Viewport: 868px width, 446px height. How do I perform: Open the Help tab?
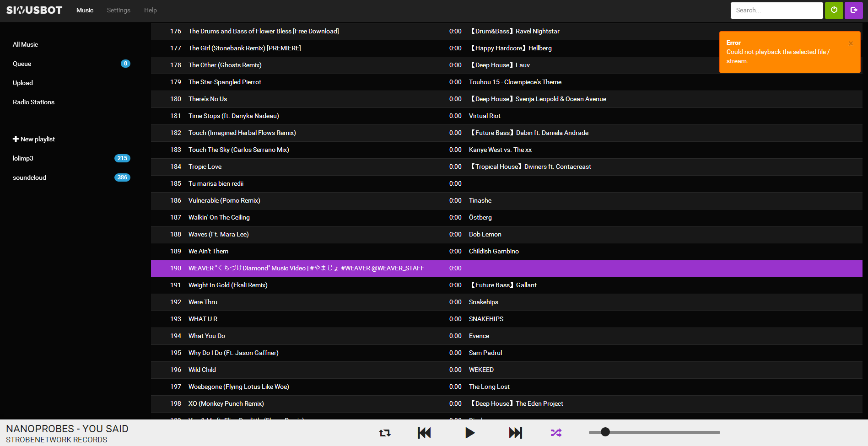(150, 10)
